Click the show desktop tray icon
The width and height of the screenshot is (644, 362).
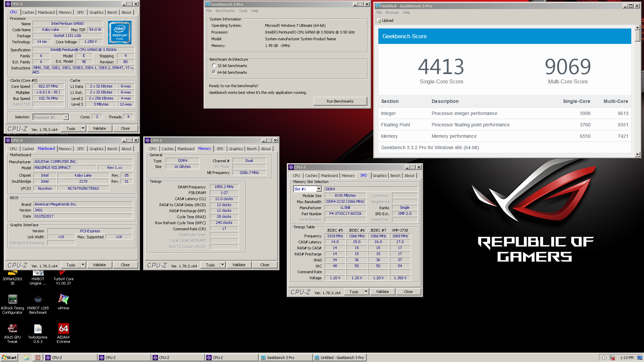click(x=640, y=358)
